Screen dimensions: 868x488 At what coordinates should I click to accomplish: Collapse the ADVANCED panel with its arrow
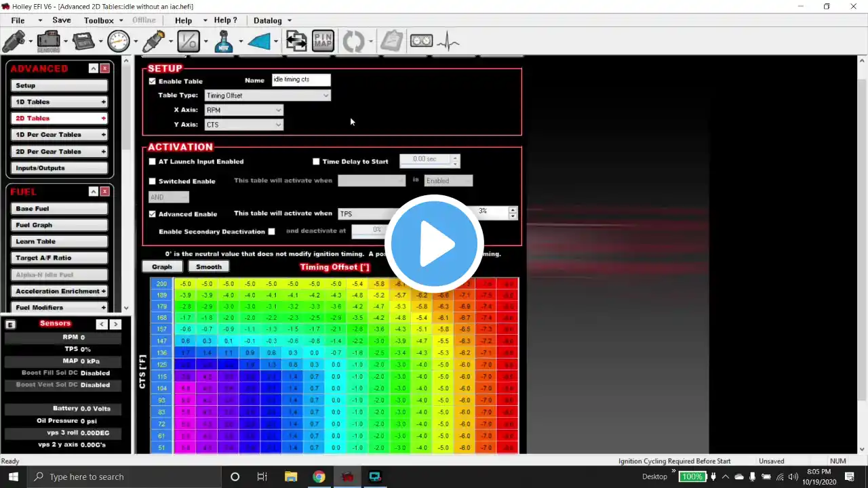pyautogui.click(x=93, y=68)
